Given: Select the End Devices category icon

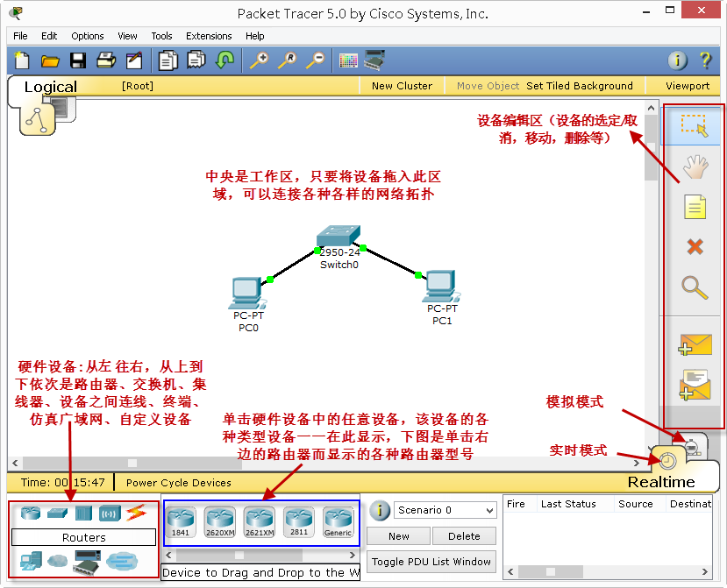Looking at the screenshot, I should coord(31,561).
